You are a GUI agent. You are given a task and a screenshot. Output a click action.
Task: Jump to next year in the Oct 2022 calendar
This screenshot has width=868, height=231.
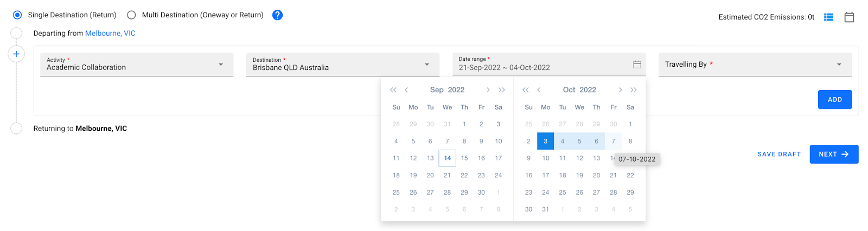(x=634, y=90)
